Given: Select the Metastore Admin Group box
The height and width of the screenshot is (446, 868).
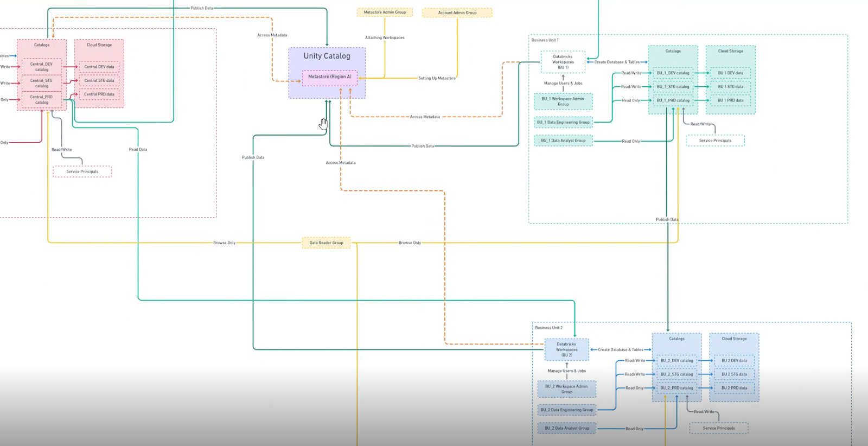Looking at the screenshot, I should point(385,12).
